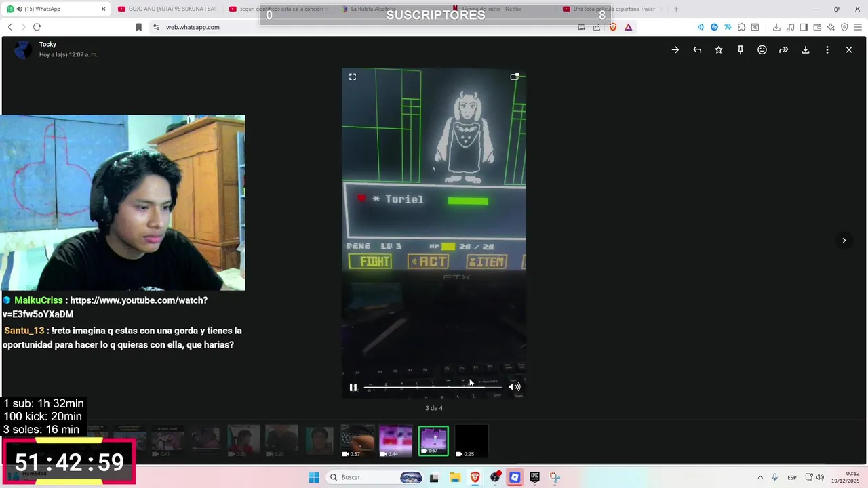The height and width of the screenshot is (488, 868).
Task: Open the Brave Shields lion icon
Action: pyautogui.click(x=613, y=27)
